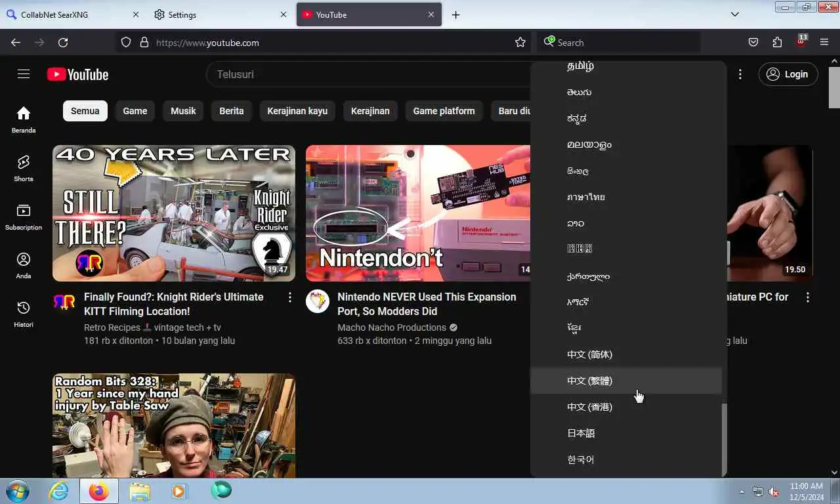Image resolution: width=840 pixels, height=504 pixels.
Task: Open the Nintendon't video thumbnail
Action: pyautogui.click(x=418, y=213)
